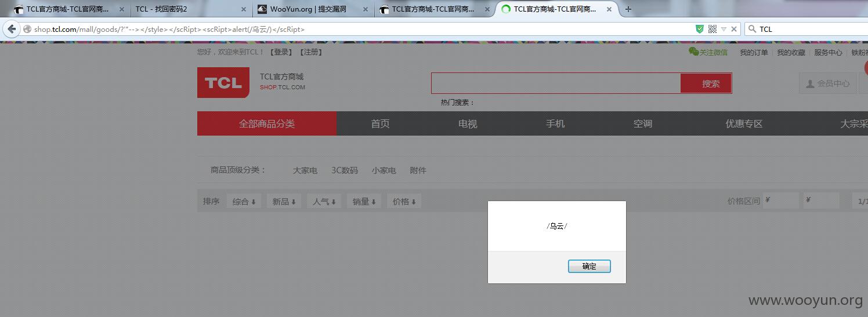The height and width of the screenshot is (317, 868).
Task: Close the 'WooYun.org | 提交漏洞' tab
Action: click(365, 9)
